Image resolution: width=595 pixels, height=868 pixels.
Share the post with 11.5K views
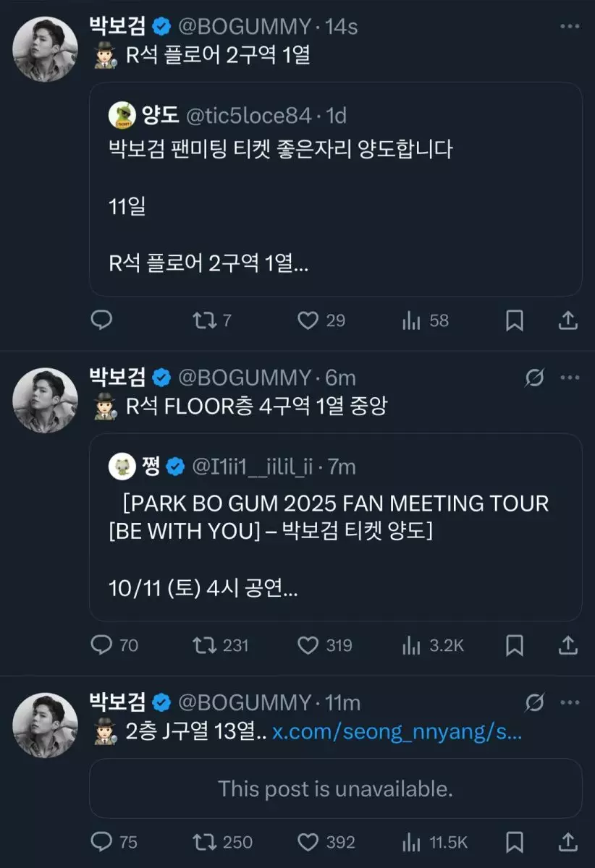[569, 842]
